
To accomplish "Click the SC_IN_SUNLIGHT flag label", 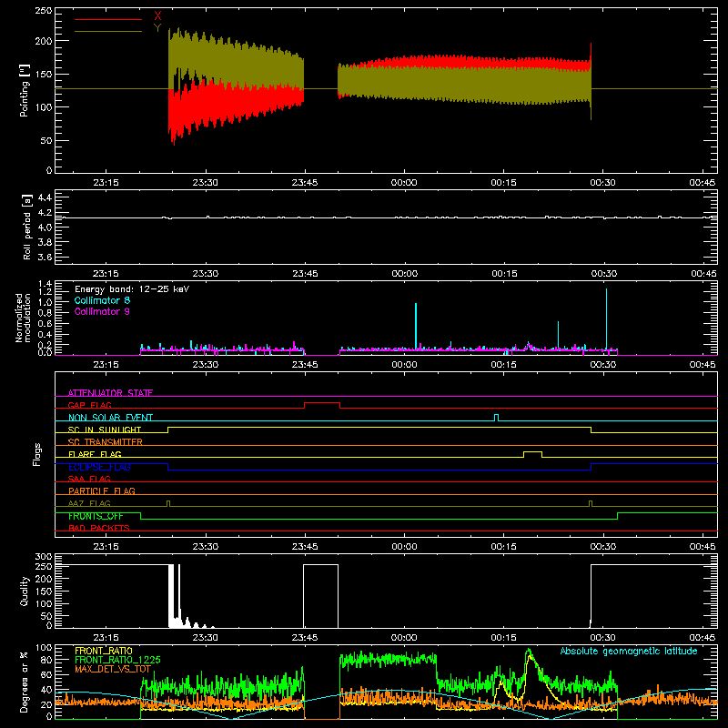I will [105, 430].
